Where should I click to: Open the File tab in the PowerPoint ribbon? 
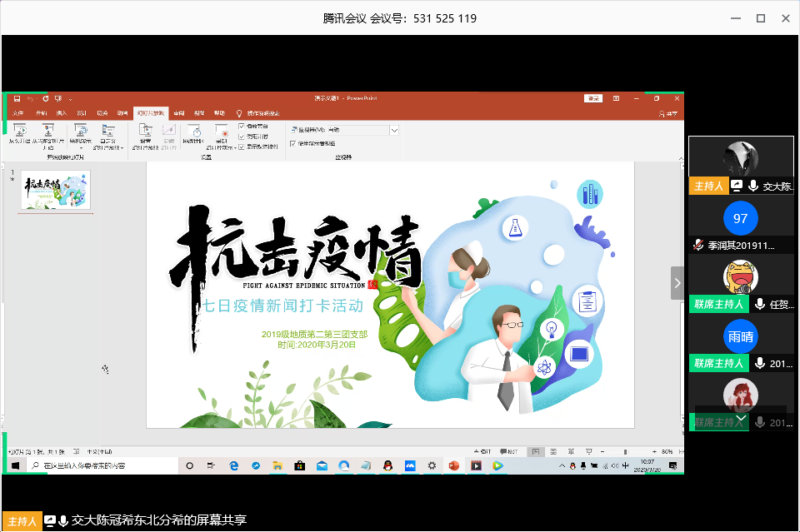click(x=18, y=112)
